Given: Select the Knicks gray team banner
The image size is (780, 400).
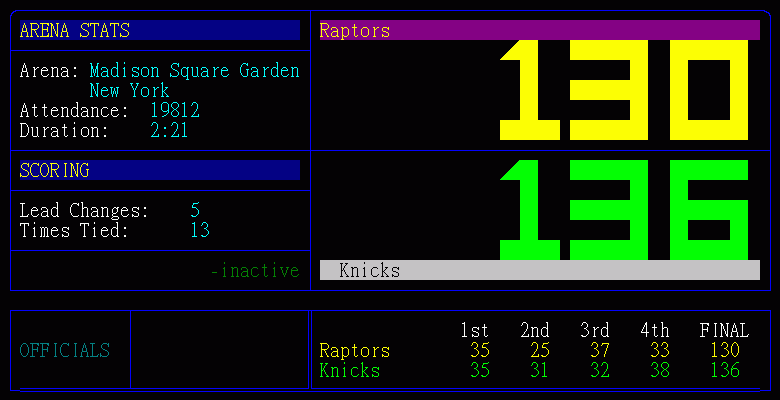Looking at the screenshot, I should 540,270.
